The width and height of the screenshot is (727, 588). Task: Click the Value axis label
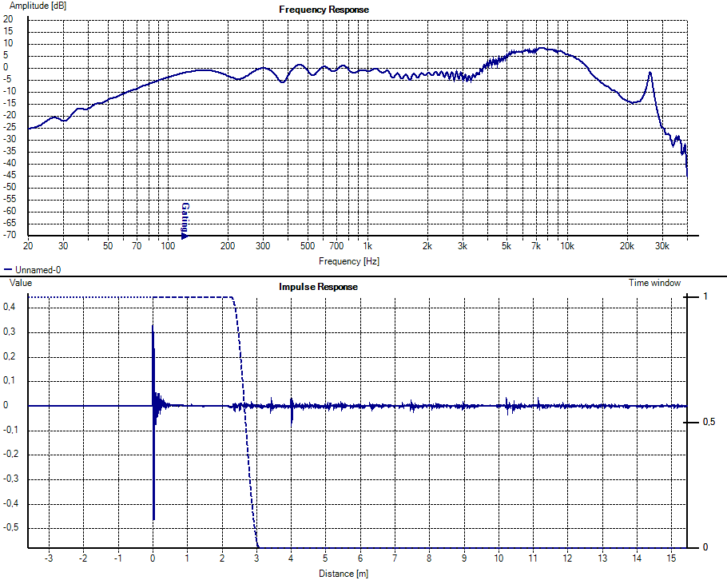pyautogui.click(x=20, y=283)
